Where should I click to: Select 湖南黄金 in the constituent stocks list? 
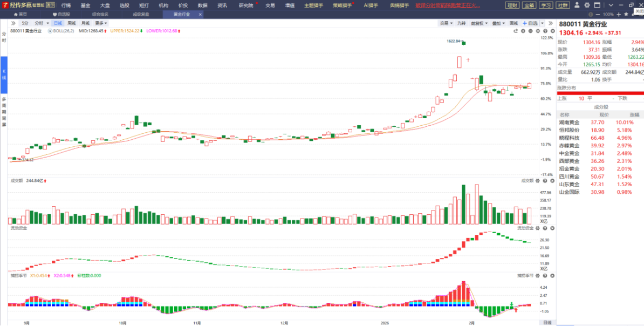[x=569, y=123]
